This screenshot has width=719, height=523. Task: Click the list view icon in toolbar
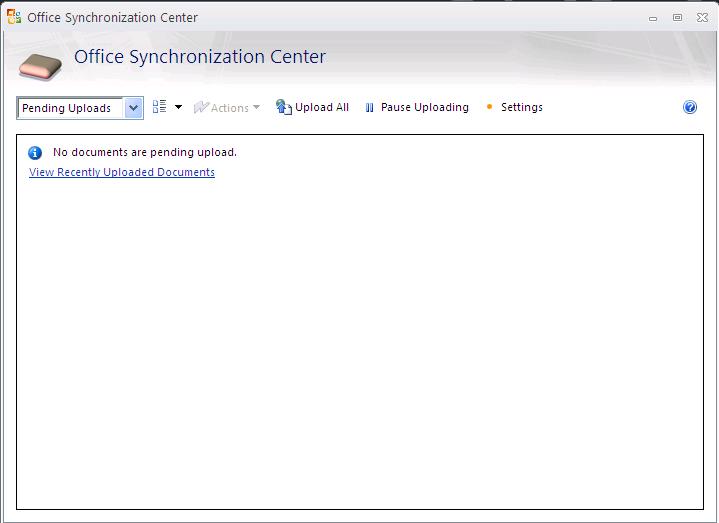pos(159,107)
